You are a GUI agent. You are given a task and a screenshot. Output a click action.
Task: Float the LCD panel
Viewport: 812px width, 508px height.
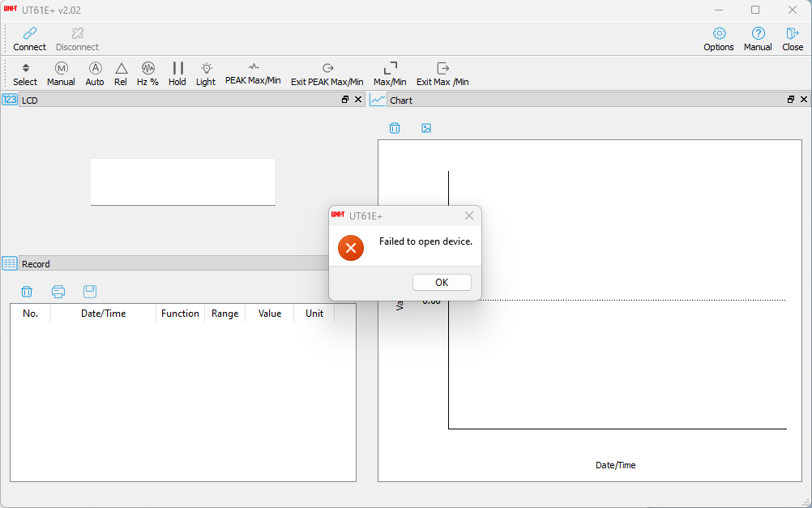click(345, 100)
